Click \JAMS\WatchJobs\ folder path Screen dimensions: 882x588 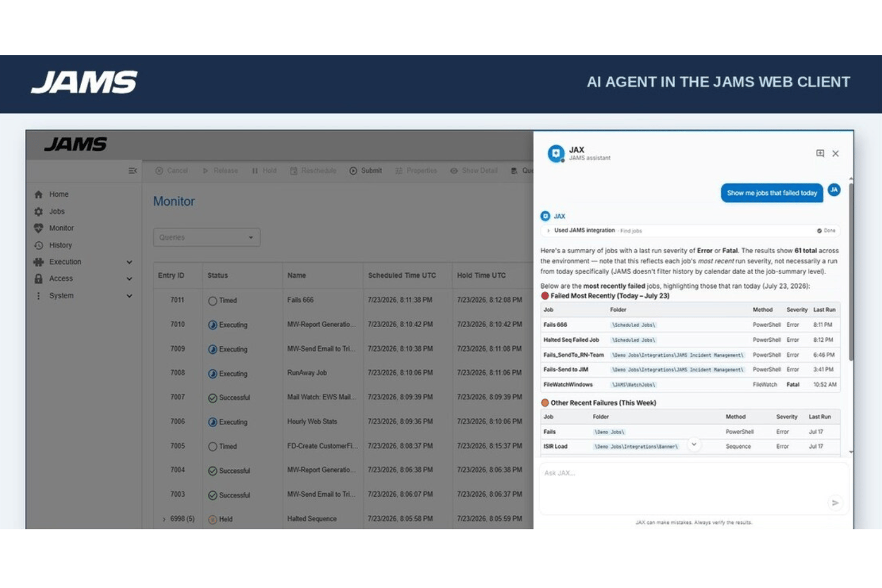coord(633,385)
